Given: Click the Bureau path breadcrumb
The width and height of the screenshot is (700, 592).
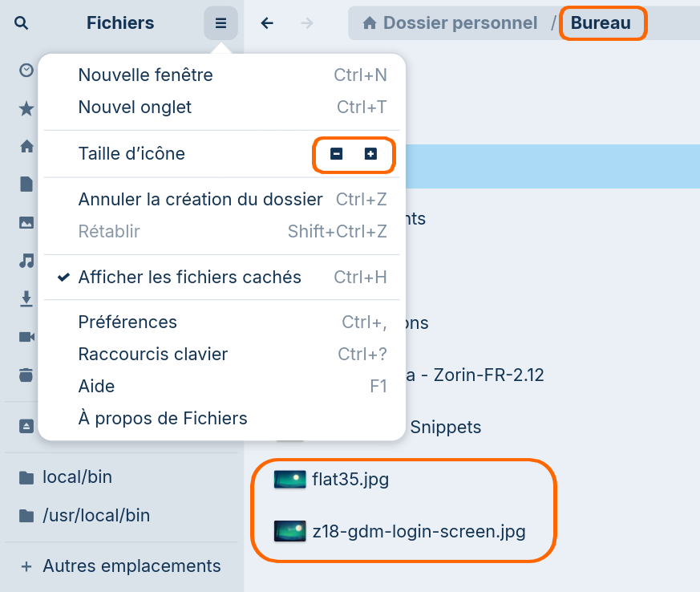Looking at the screenshot, I should tap(601, 23).
